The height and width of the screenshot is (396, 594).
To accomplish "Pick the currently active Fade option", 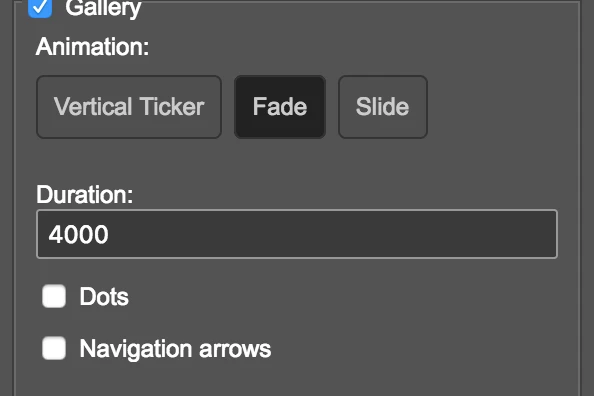I will coord(280,107).
